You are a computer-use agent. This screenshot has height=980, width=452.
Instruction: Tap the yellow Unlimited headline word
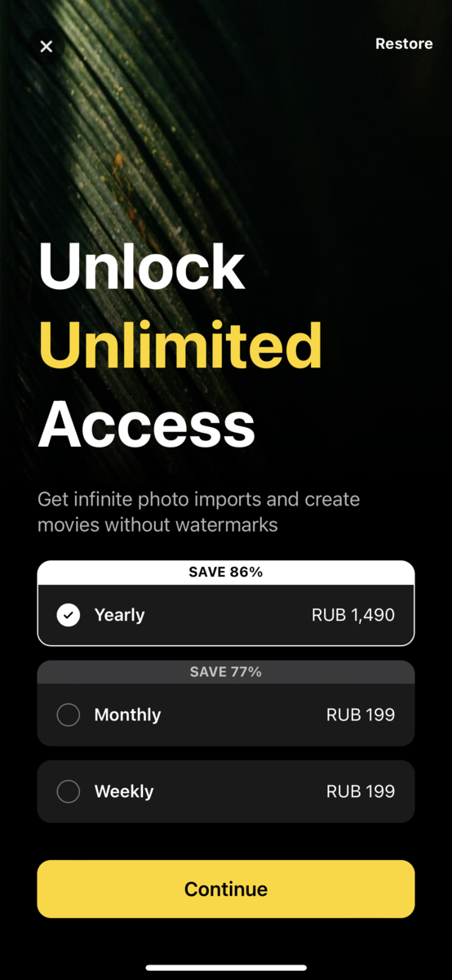(x=180, y=345)
